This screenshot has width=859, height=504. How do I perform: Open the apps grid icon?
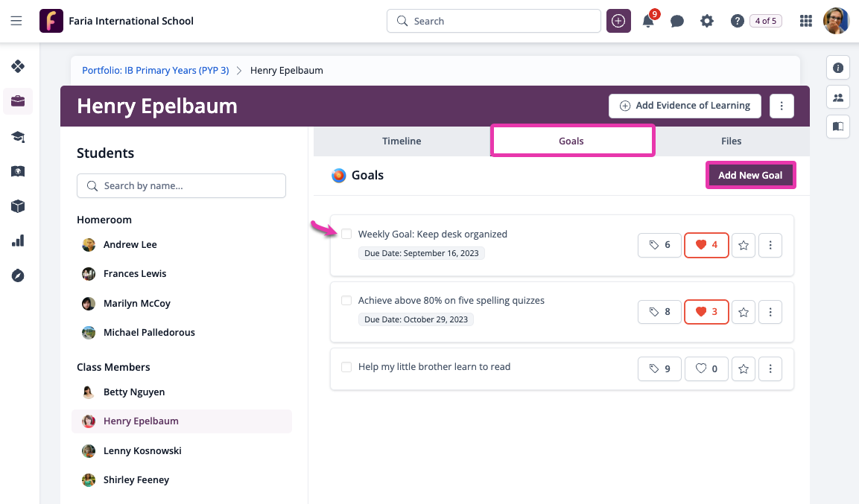pyautogui.click(x=805, y=21)
